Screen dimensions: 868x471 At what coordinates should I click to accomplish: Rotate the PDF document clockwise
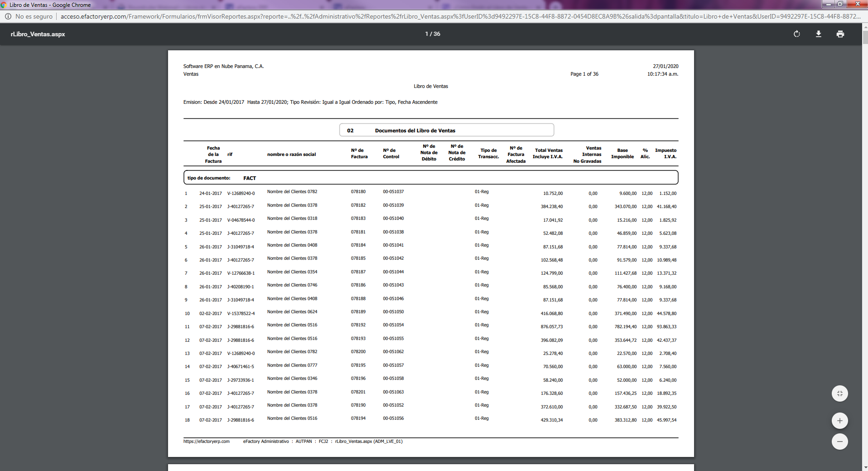[797, 34]
